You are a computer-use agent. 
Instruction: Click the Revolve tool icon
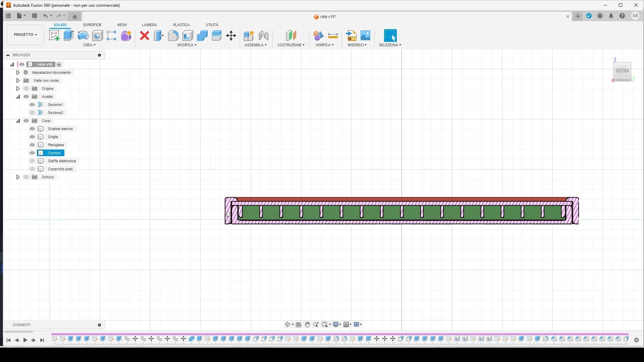(83, 36)
